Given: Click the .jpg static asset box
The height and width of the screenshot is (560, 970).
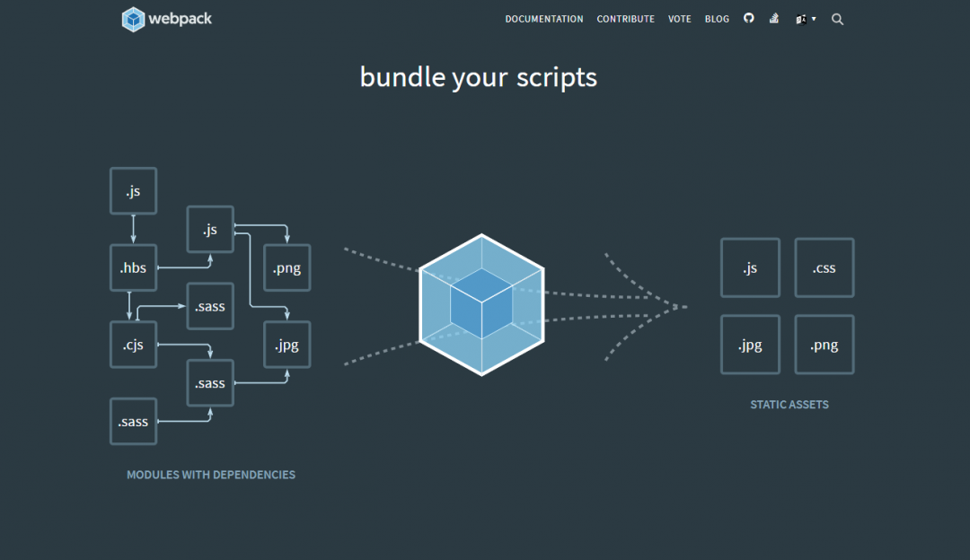Looking at the screenshot, I should click(750, 344).
